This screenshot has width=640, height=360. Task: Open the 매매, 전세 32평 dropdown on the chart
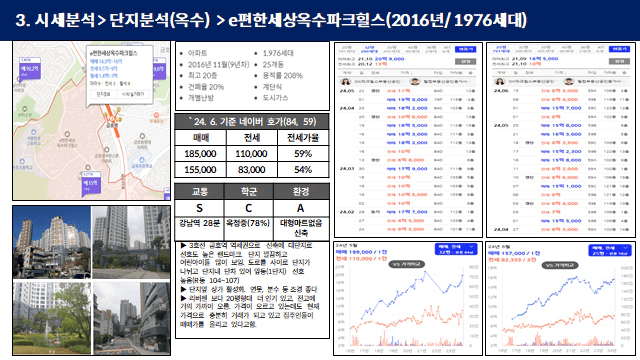click(456, 249)
